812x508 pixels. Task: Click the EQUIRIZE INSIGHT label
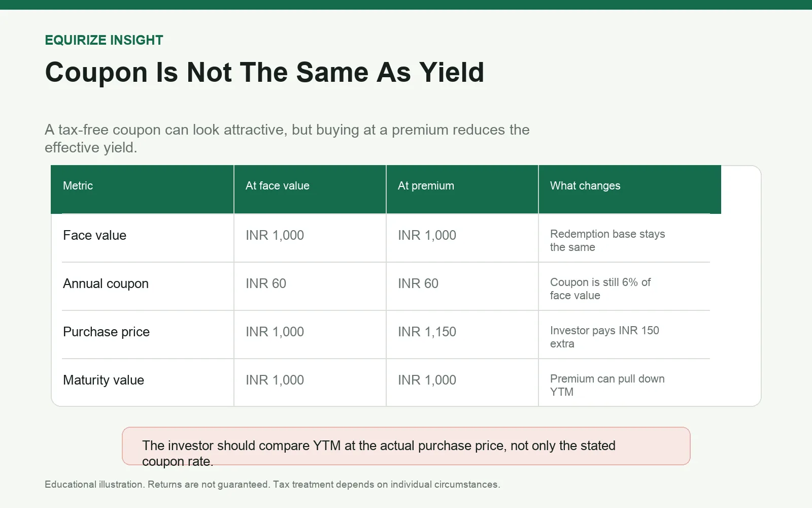[104, 40]
